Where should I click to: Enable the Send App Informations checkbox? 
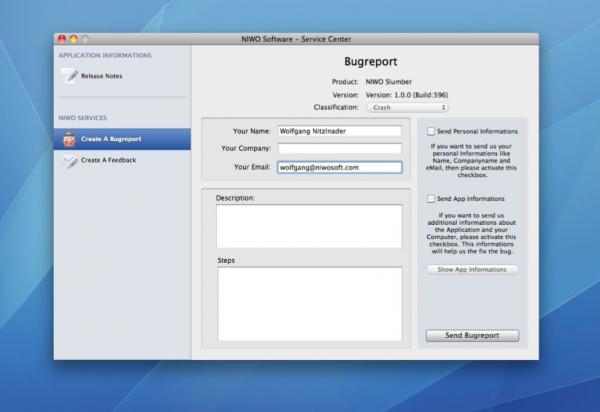(x=431, y=199)
